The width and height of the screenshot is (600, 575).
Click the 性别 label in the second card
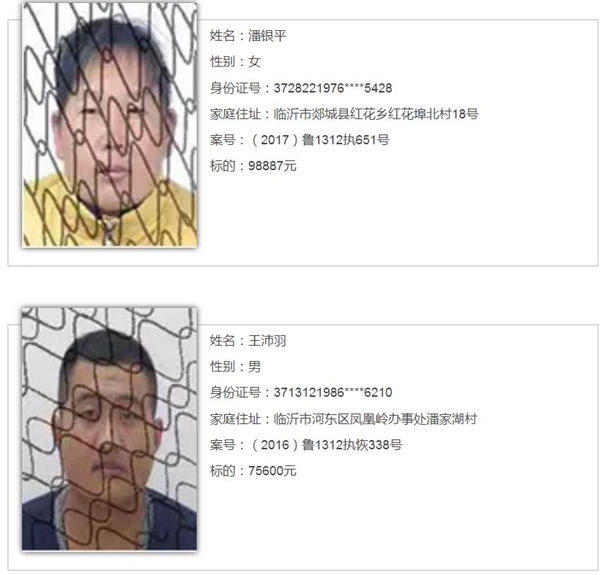click(222, 367)
